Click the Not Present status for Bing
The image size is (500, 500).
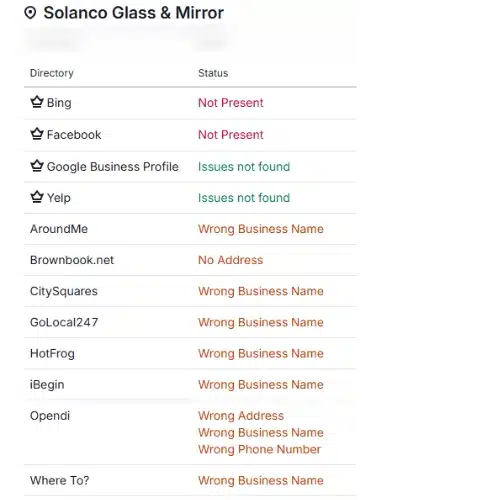click(231, 103)
